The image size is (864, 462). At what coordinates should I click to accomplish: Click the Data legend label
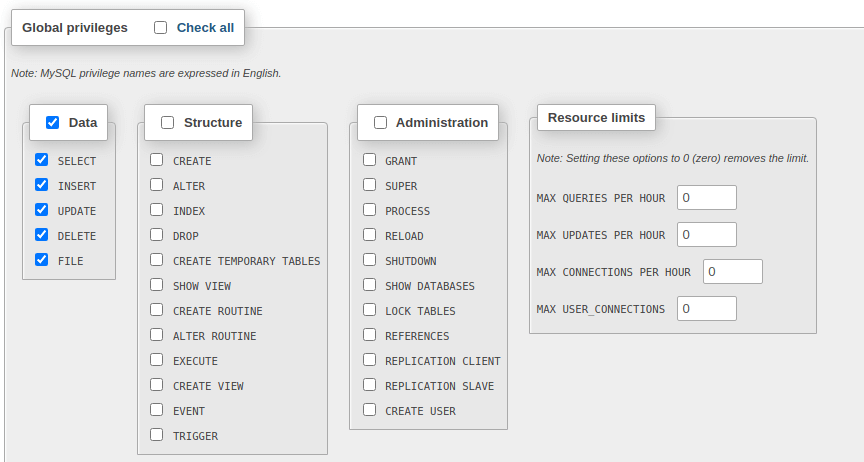[x=83, y=122]
